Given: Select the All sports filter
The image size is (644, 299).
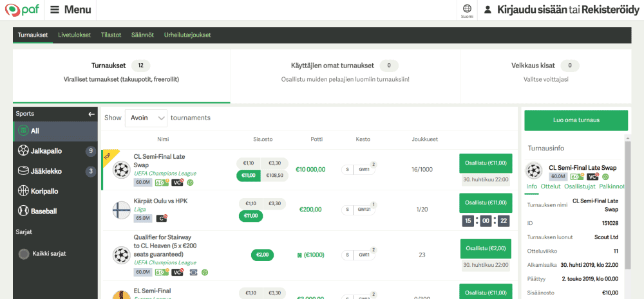Looking at the screenshot, I should (x=55, y=131).
